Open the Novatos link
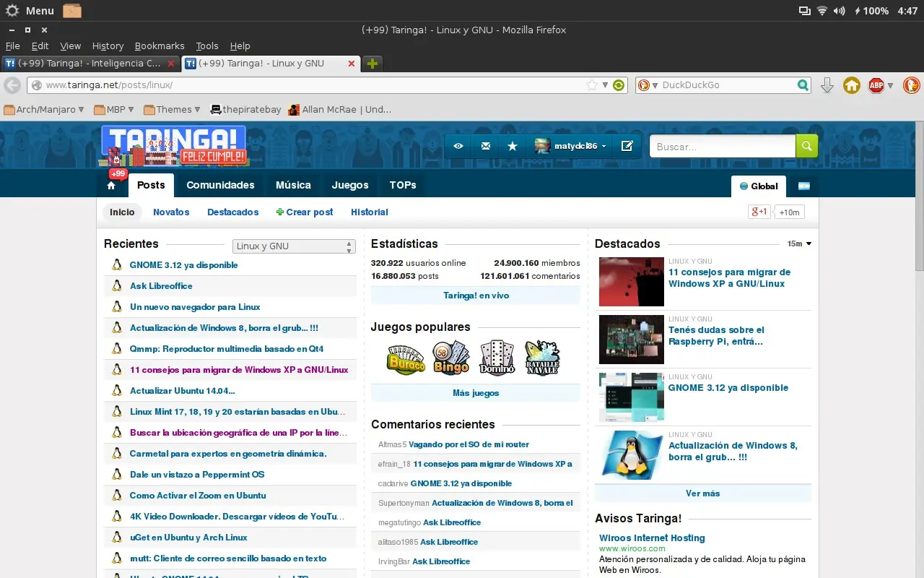The image size is (924, 578). point(171,212)
